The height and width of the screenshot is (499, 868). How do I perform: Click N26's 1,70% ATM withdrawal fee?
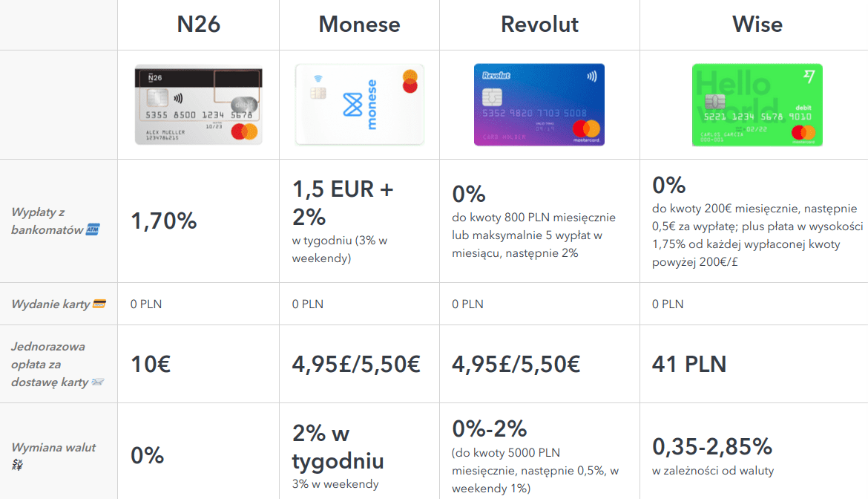click(164, 221)
